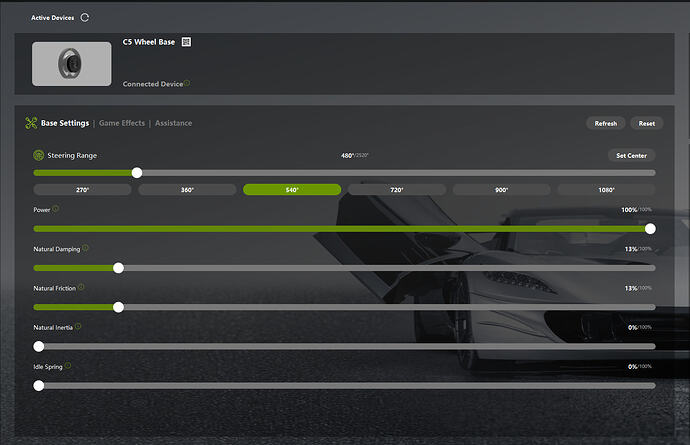Viewport: 690px width, 445px height.
Task: Select the 720° steering preset
Action: pyautogui.click(x=396, y=190)
